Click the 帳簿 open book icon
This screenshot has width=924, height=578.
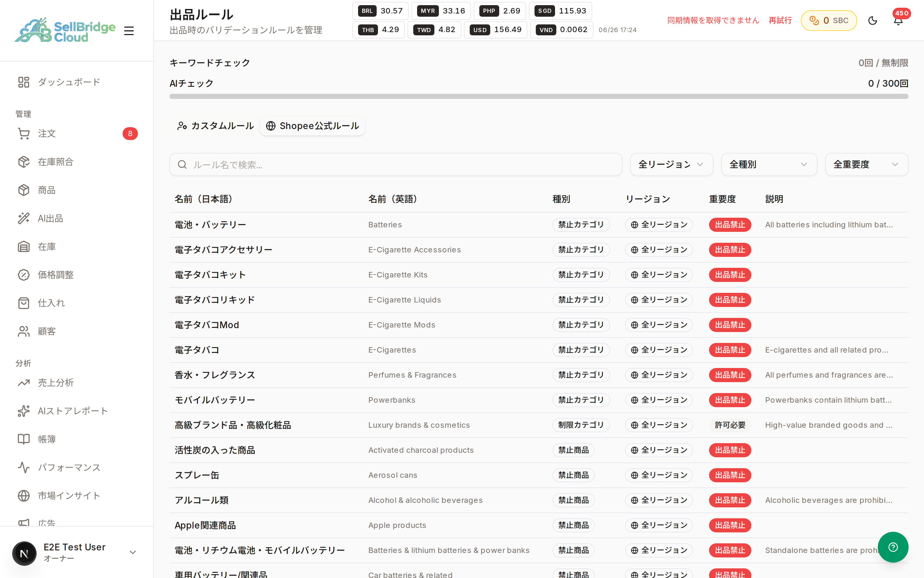coord(24,439)
